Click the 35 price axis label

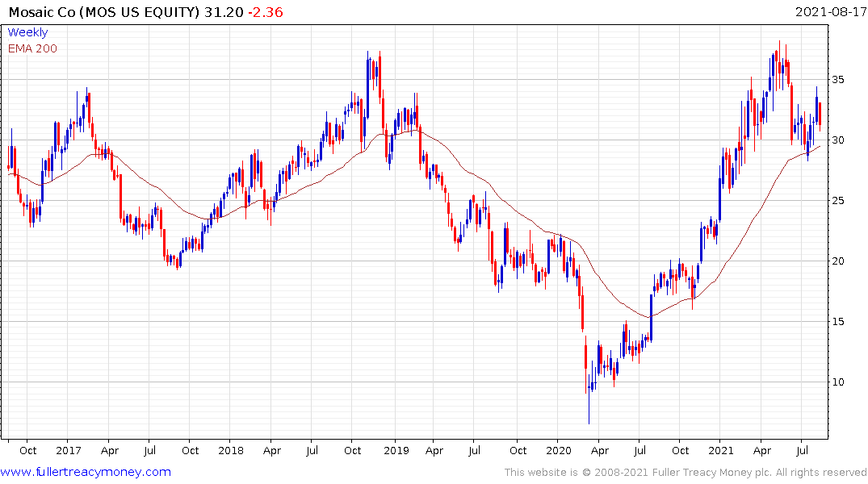click(x=838, y=80)
